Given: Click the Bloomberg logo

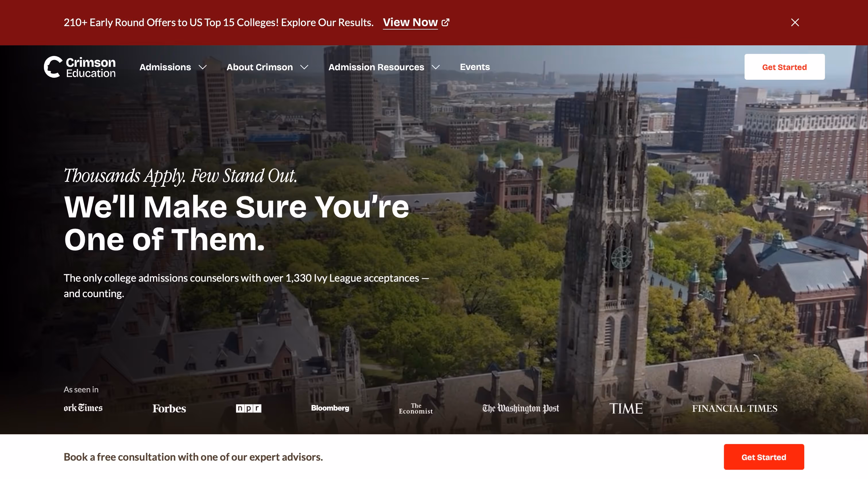Looking at the screenshot, I should pos(330,408).
